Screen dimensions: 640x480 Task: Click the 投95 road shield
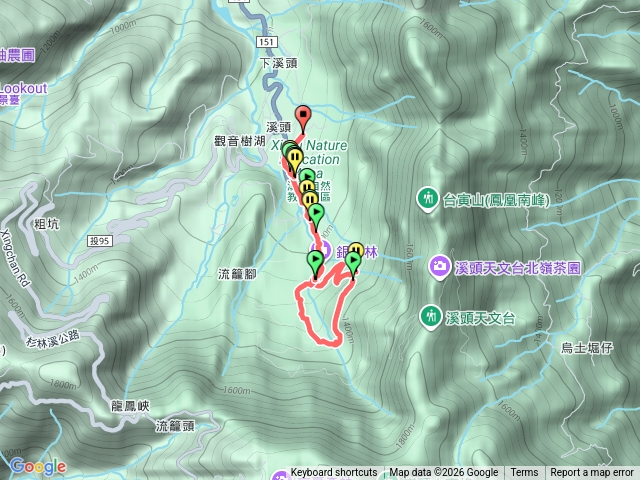(100, 241)
